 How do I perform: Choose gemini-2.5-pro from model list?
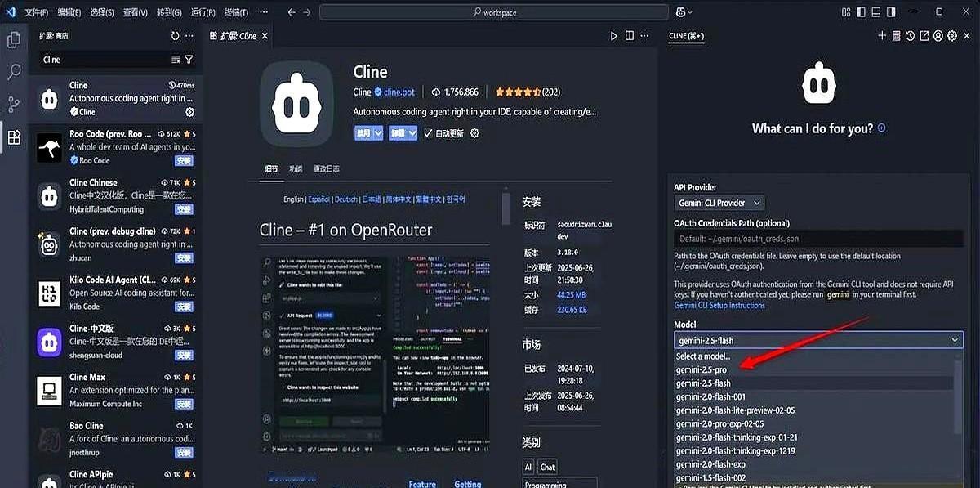point(702,369)
